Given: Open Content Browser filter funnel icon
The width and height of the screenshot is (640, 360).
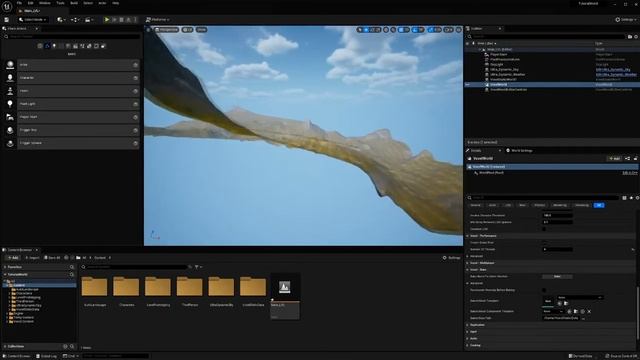Looking at the screenshot, I should coord(197,267).
